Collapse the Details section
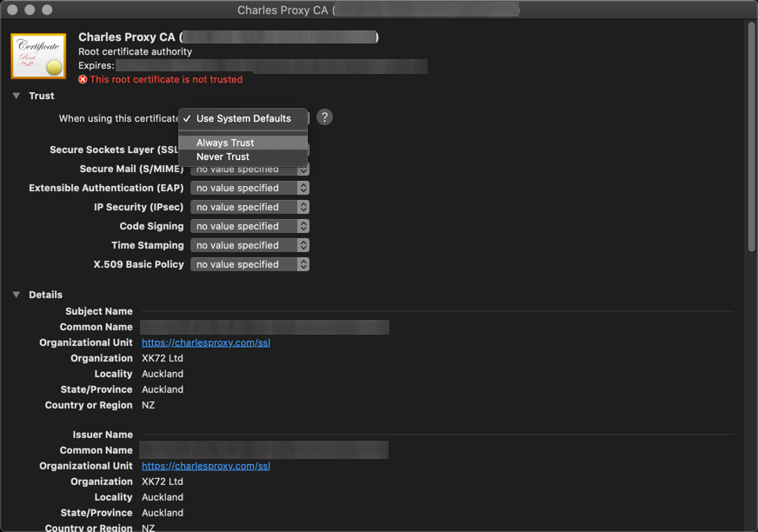Viewport: 758px width, 532px height. (x=17, y=295)
